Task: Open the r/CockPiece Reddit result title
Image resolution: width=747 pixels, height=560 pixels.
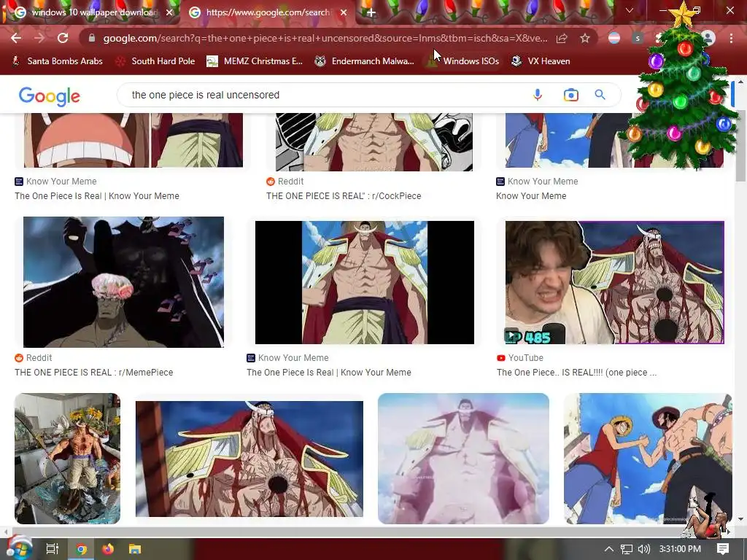Action: point(344,195)
